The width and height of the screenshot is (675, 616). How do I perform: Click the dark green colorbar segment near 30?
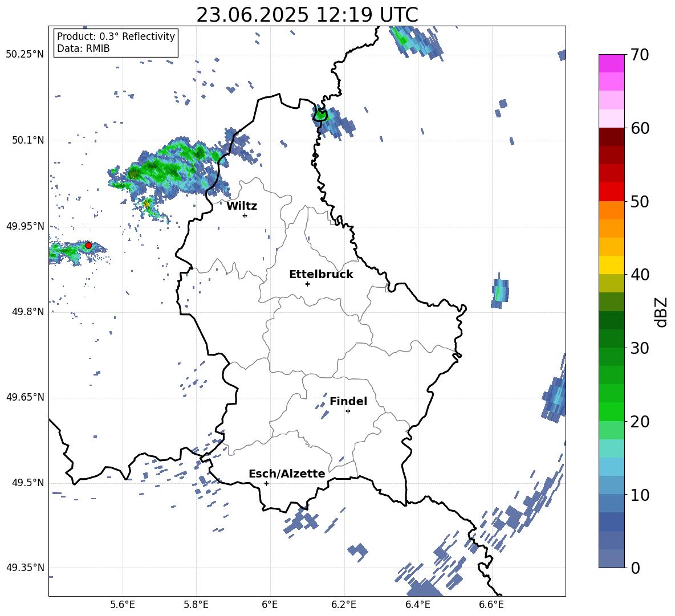point(611,338)
